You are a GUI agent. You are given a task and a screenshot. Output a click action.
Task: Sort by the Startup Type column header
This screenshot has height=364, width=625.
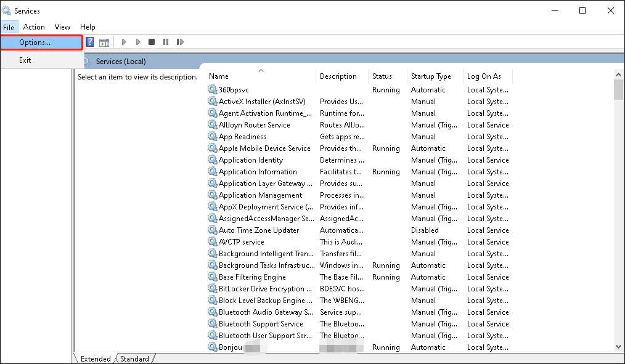pyautogui.click(x=431, y=76)
